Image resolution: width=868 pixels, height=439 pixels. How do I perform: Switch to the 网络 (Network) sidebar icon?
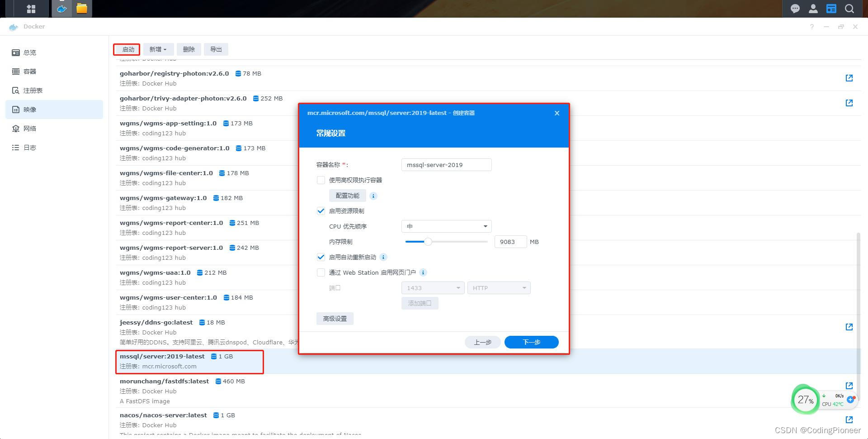pos(30,128)
